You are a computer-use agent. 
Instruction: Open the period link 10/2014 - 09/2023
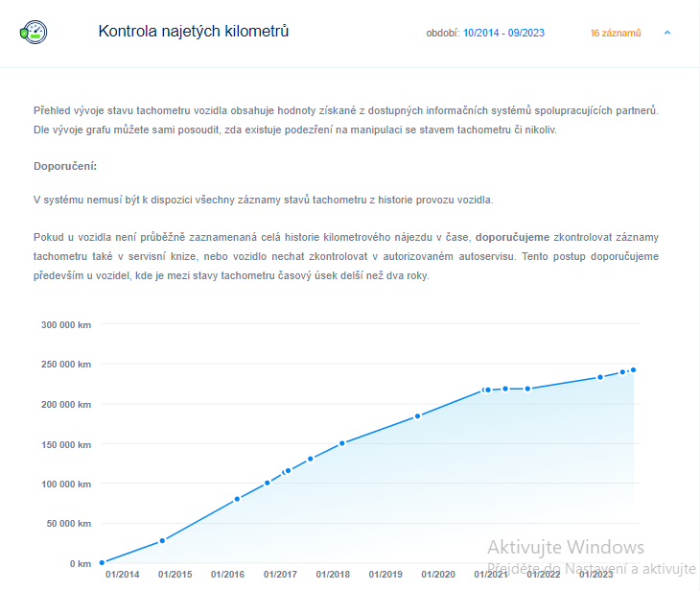pyautogui.click(x=503, y=33)
